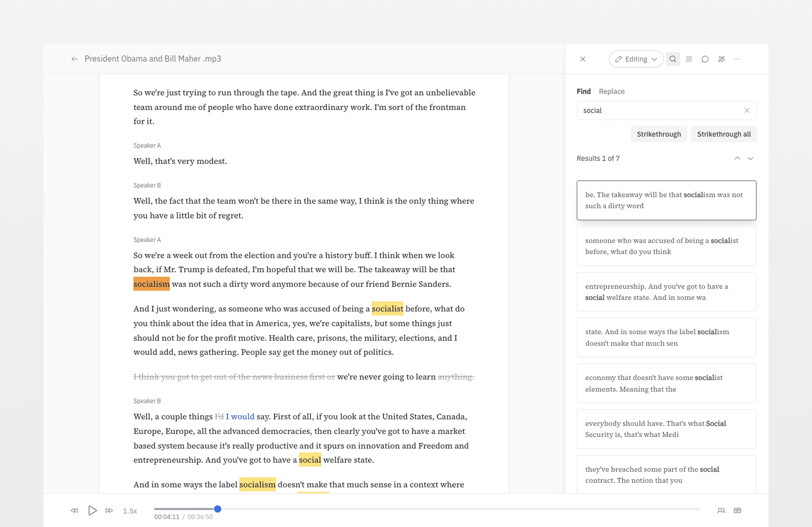Viewport: 812px width, 527px height.
Task: Toggle captions icon in player bar
Action: [737, 510]
